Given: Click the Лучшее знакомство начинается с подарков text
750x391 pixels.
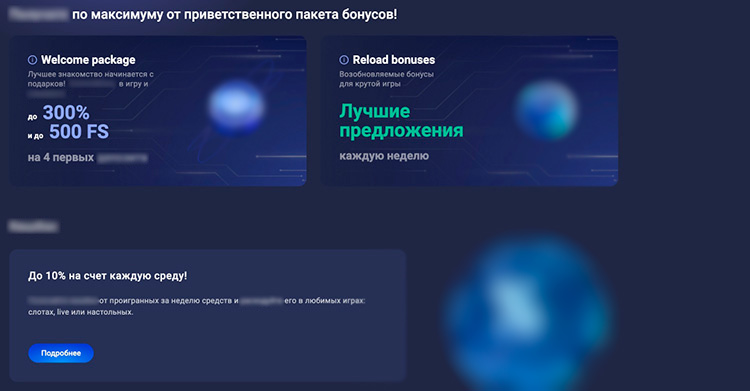Looking at the screenshot, I should [90, 79].
